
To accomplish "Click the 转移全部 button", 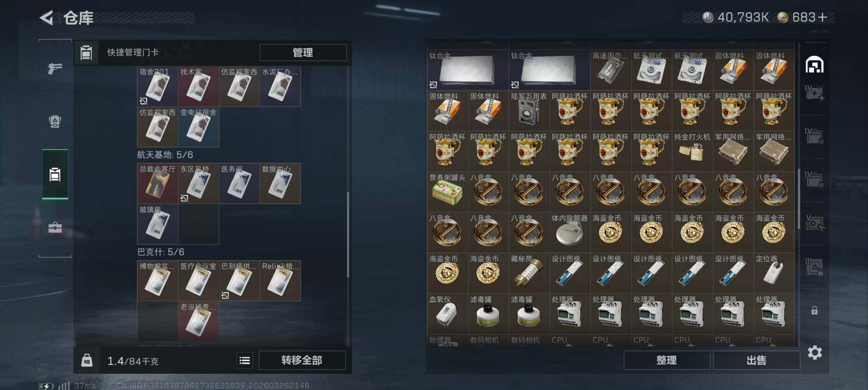I will pyautogui.click(x=302, y=360).
